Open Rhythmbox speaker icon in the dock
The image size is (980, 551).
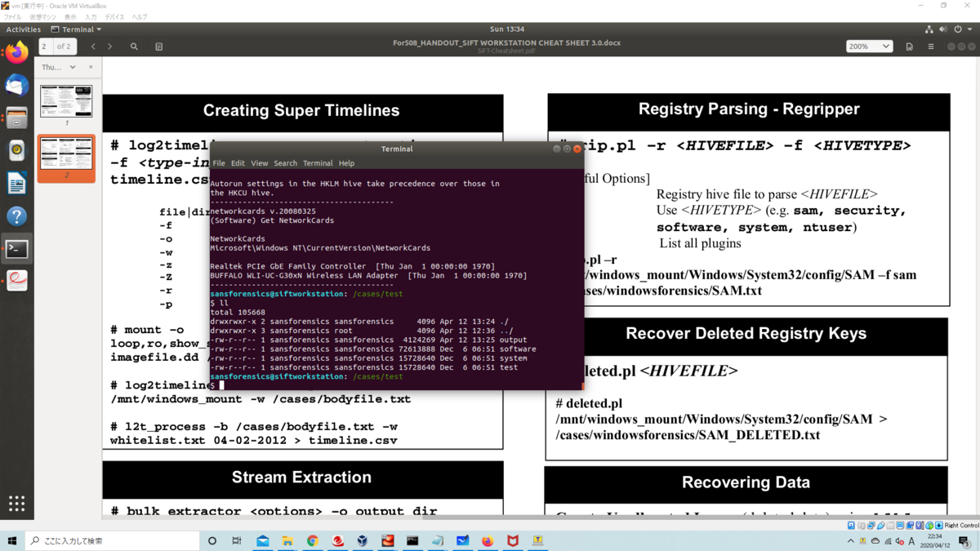pos(17,151)
